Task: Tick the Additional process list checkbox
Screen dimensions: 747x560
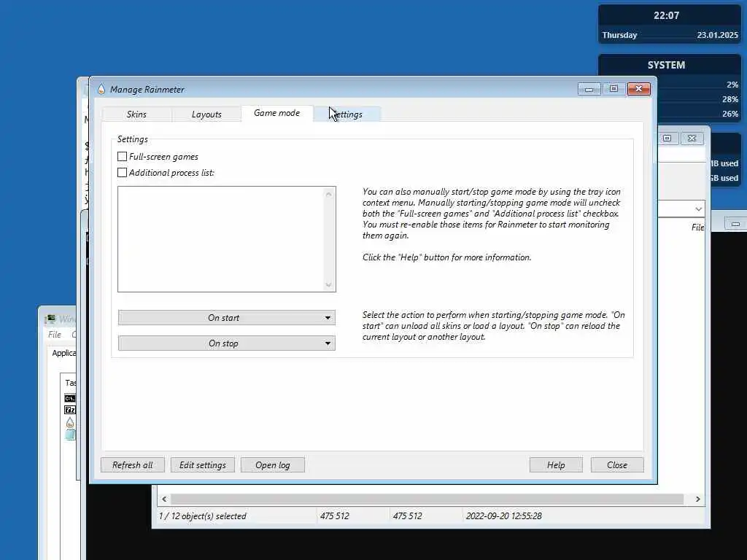Action: (122, 172)
